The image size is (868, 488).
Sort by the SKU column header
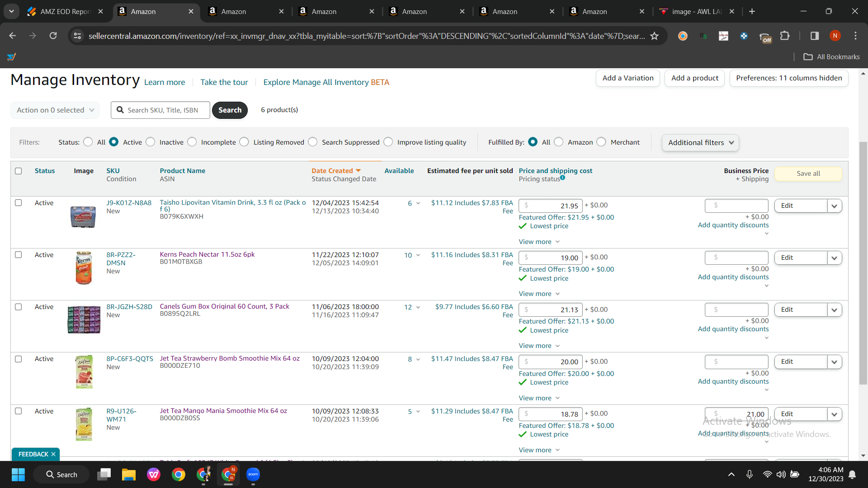pos(113,171)
